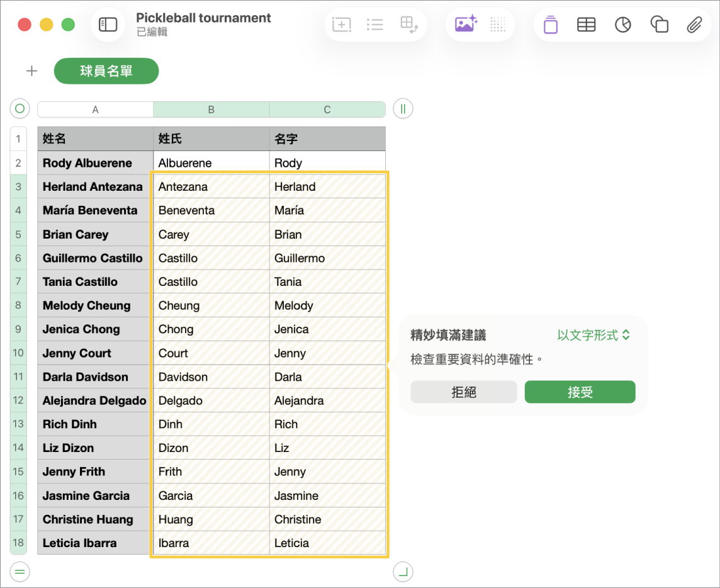Image resolution: width=720 pixels, height=588 pixels.
Task: Click the Huang cell
Action: (211, 519)
